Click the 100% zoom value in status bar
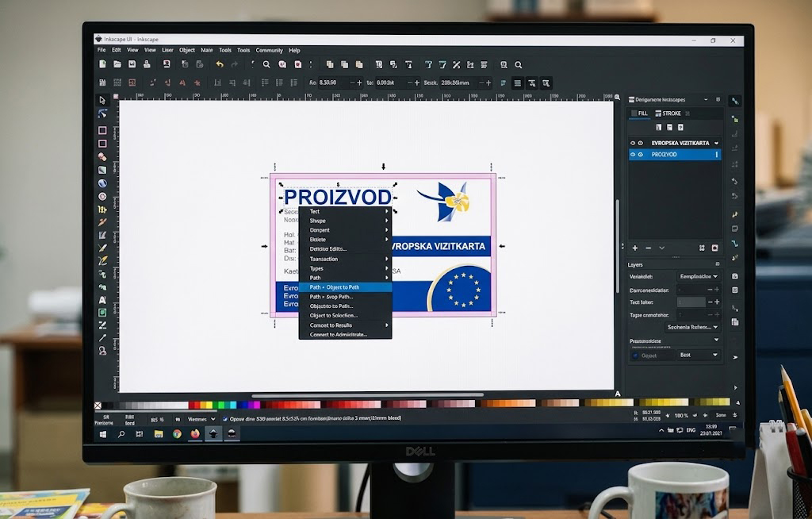 681,416
